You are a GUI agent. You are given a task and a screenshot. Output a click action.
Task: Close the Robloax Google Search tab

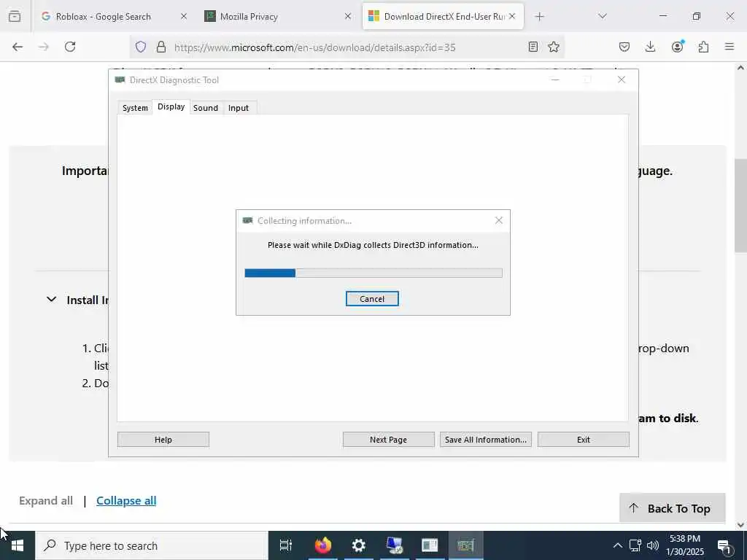click(x=183, y=16)
